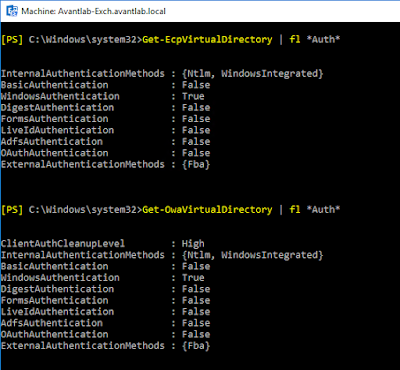The width and height of the screenshot is (400, 370).
Task: Click the {Fba} value in the Ecp output
Action: (x=196, y=164)
